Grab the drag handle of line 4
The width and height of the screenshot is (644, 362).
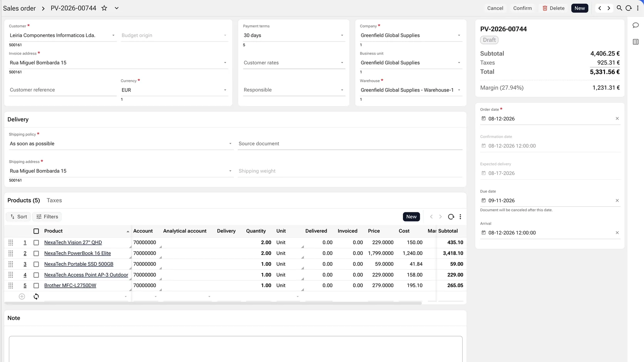(11, 275)
